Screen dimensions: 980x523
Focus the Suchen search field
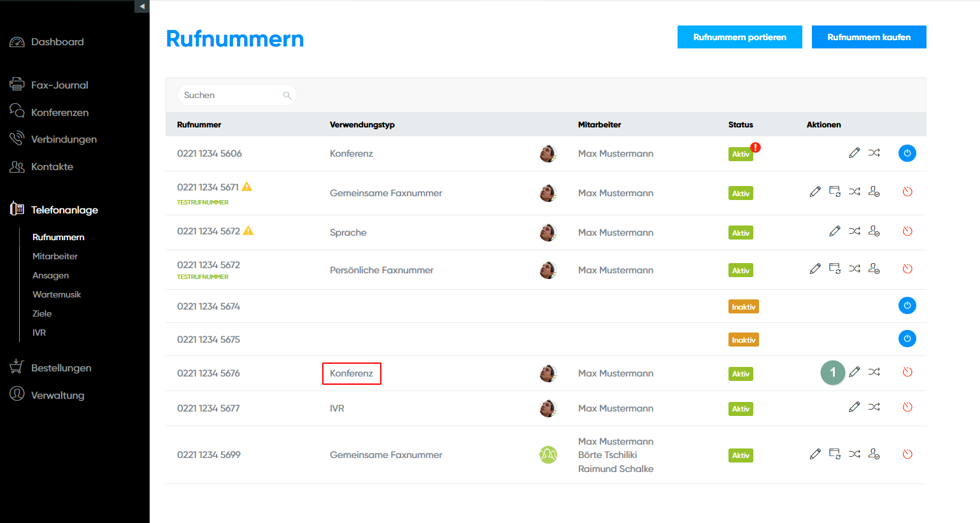[x=229, y=96]
